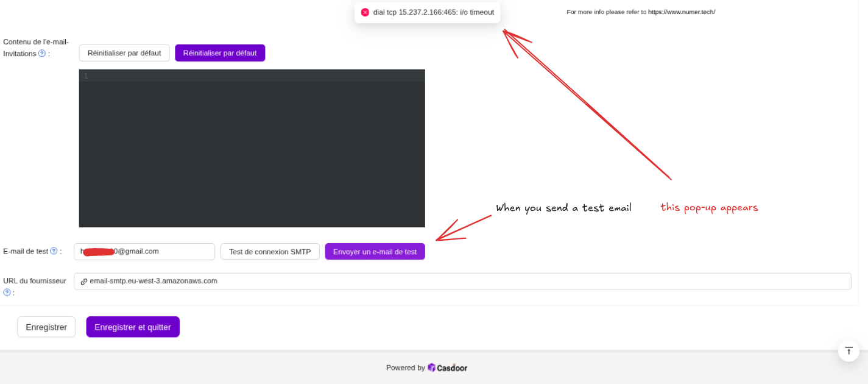The image size is (868, 384).
Task: Open the https://www.numer.tech/ link
Action: [682, 12]
